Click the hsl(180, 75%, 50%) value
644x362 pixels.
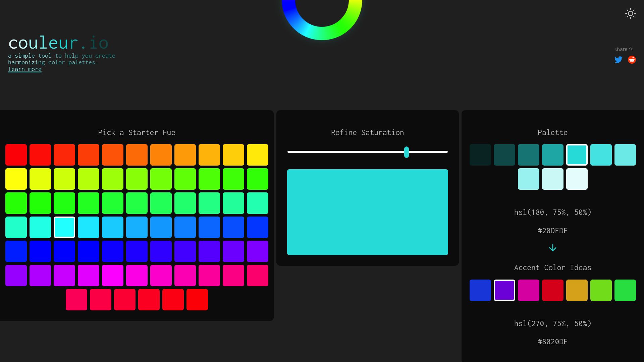(x=553, y=212)
